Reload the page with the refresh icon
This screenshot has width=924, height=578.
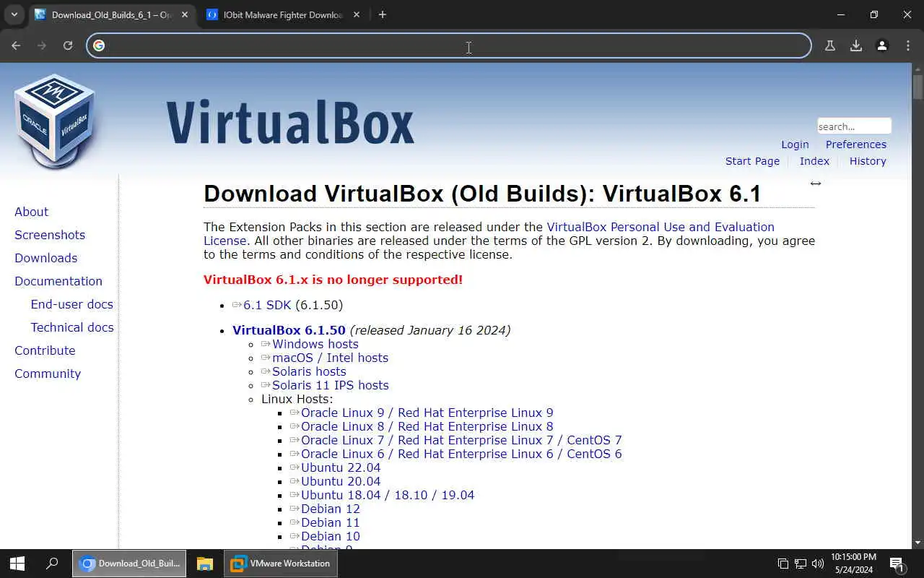pyautogui.click(x=68, y=46)
